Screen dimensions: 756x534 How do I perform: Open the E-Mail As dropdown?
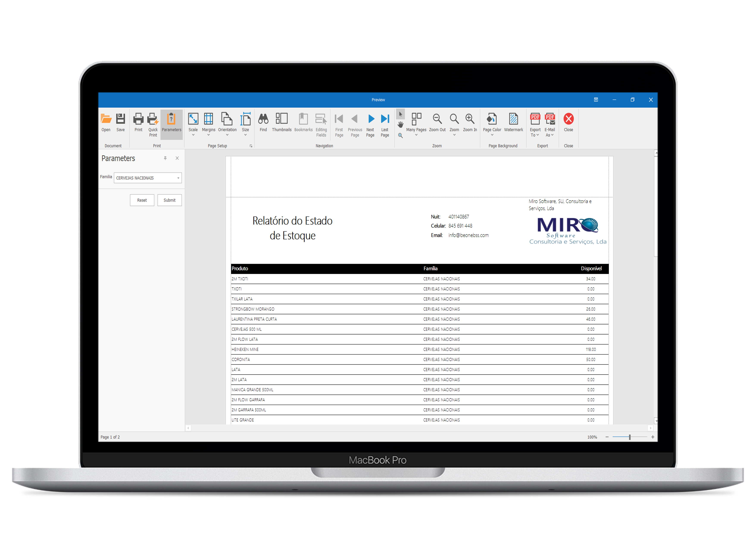click(x=550, y=125)
